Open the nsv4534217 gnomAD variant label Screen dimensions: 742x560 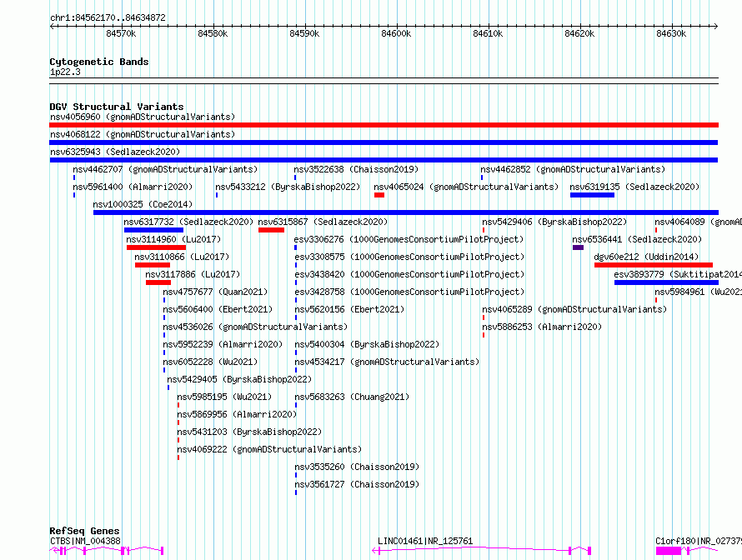(x=387, y=362)
